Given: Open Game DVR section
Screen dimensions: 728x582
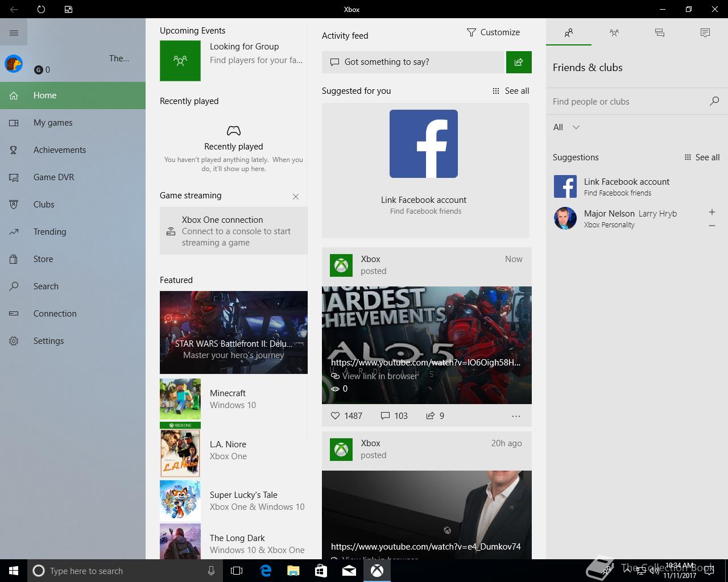Looking at the screenshot, I should pyautogui.click(x=73, y=177).
